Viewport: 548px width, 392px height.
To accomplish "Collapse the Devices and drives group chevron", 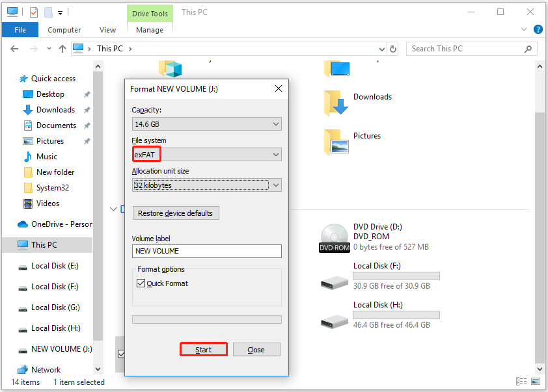I will [113, 209].
